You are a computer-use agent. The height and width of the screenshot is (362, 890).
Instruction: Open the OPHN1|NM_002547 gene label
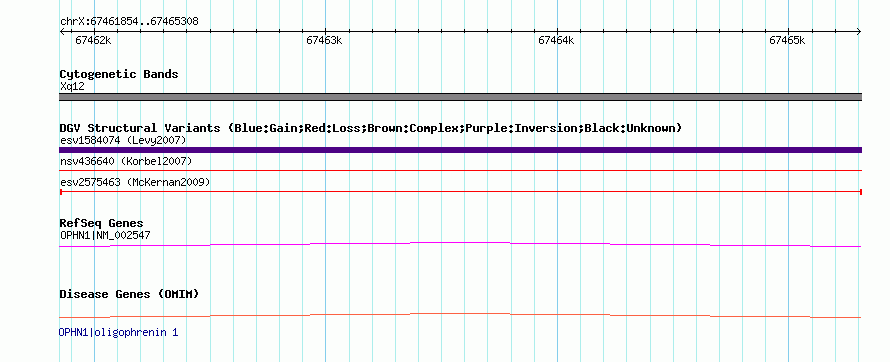coord(105,235)
